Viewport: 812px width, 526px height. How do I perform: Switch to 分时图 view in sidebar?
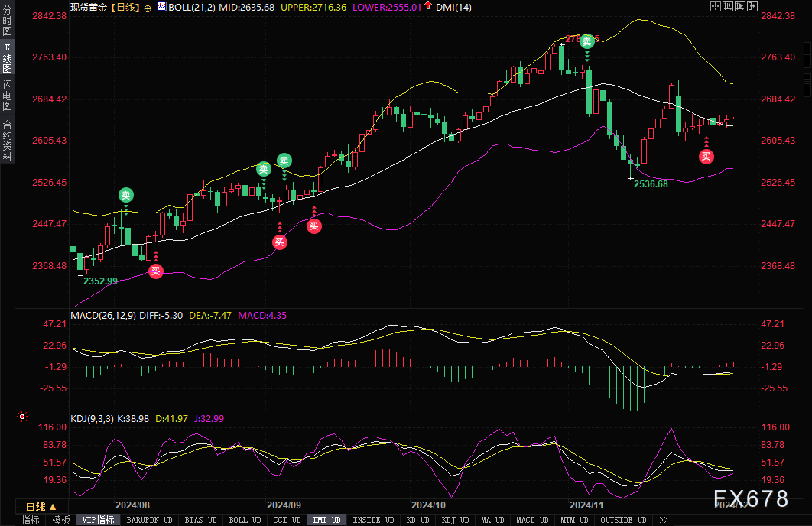7,21
